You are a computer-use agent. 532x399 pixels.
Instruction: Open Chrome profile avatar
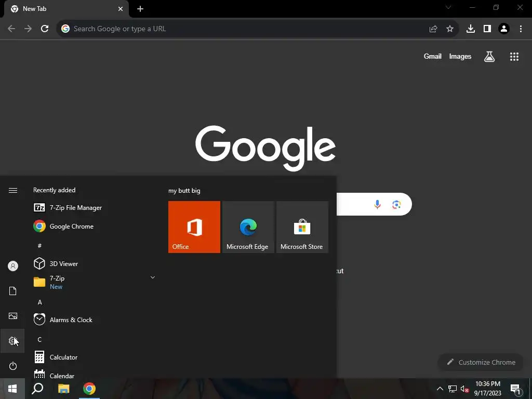[x=504, y=29]
